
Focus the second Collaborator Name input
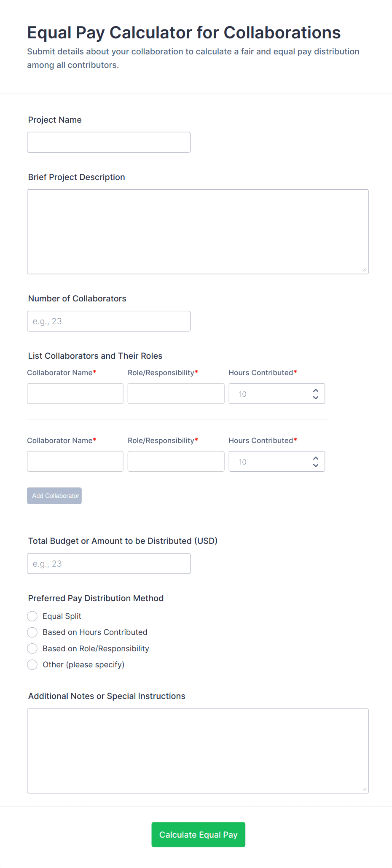point(75,462)
